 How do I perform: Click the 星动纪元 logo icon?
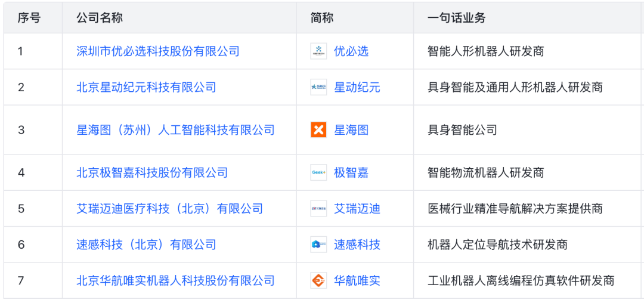pyautogui.click(x=318, y=88)
